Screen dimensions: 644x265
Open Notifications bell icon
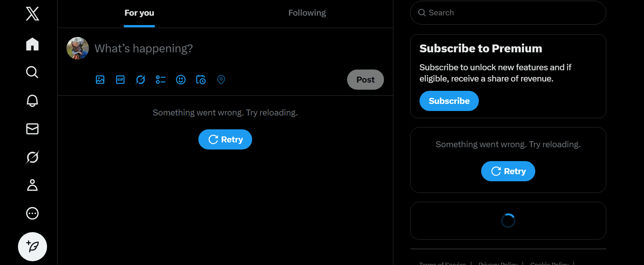[32, 101]
